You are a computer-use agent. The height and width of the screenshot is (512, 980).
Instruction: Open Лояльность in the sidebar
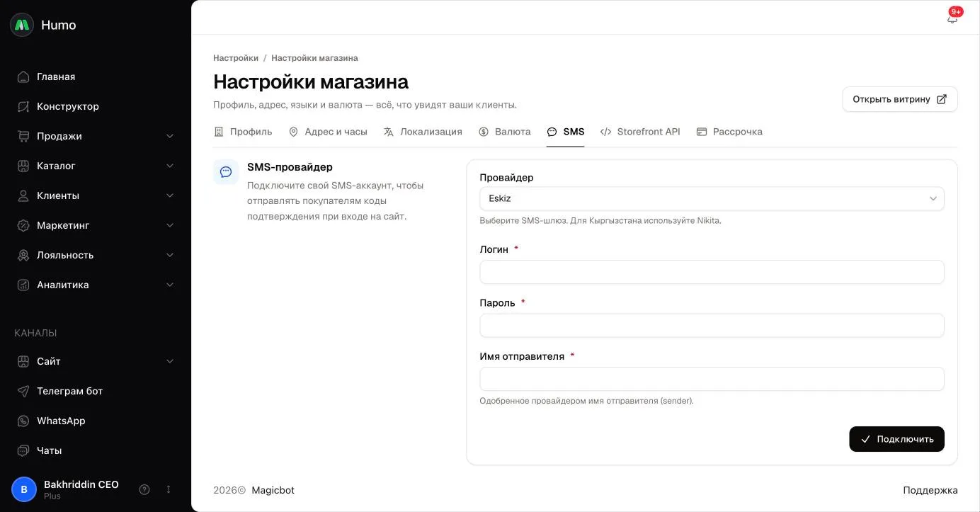(x=96, y=255)
